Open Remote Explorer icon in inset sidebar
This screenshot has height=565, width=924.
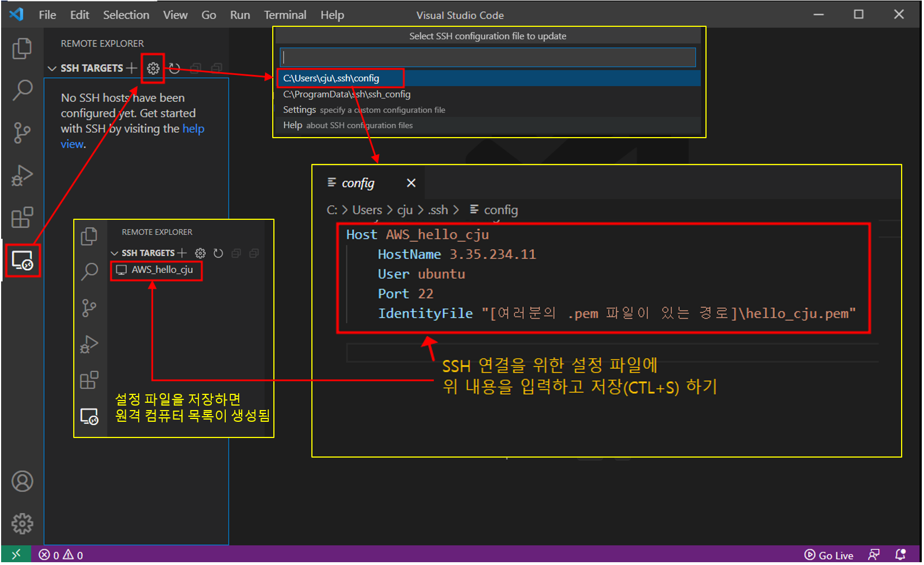click(89, 417)
